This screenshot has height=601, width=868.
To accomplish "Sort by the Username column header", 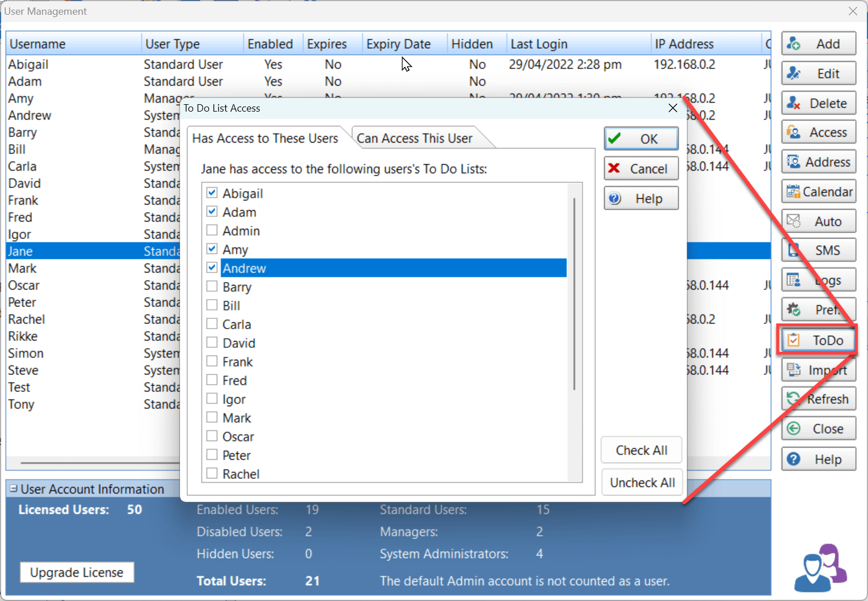I will (x=74, y=44).
